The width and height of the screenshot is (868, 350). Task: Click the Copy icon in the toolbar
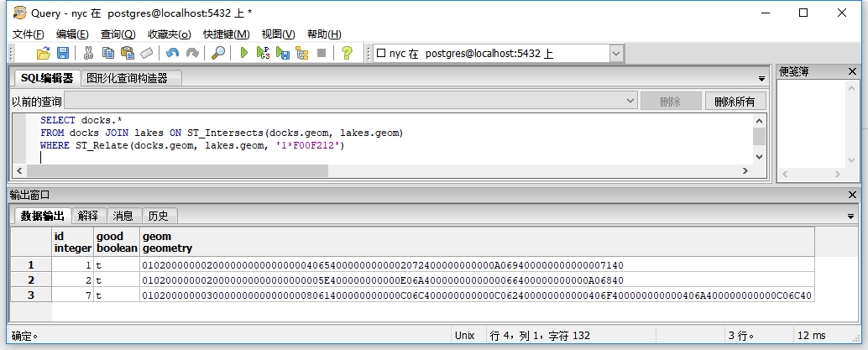(x=108, y=53)
